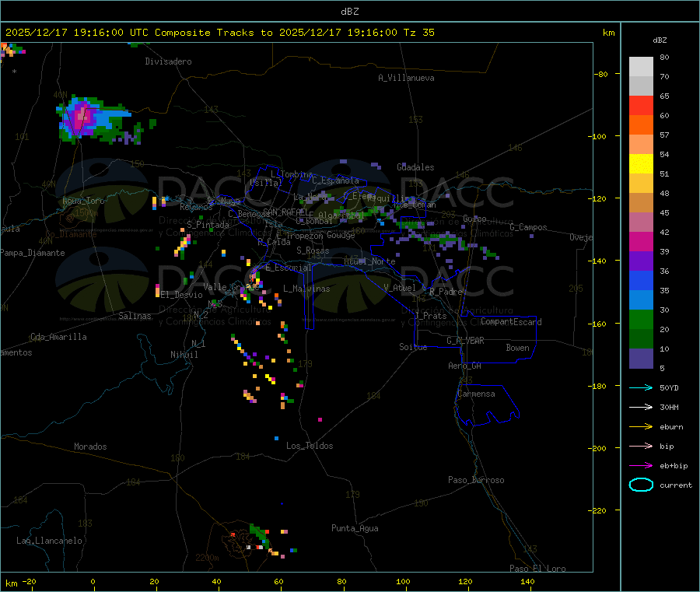Click the V_Atuel map label

coord(400,288)
